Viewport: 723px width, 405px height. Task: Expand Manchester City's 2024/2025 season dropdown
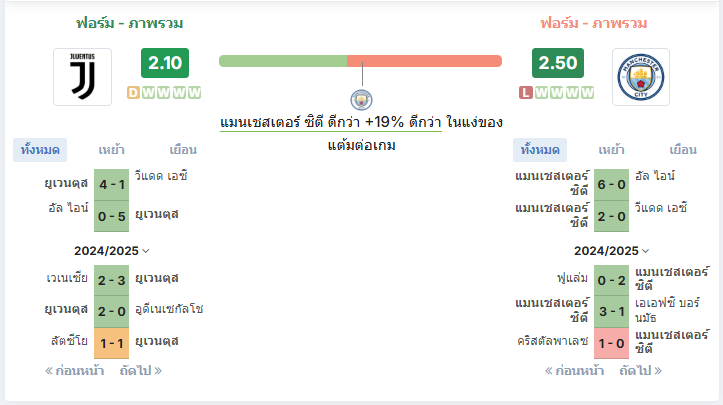coord(611,251)
